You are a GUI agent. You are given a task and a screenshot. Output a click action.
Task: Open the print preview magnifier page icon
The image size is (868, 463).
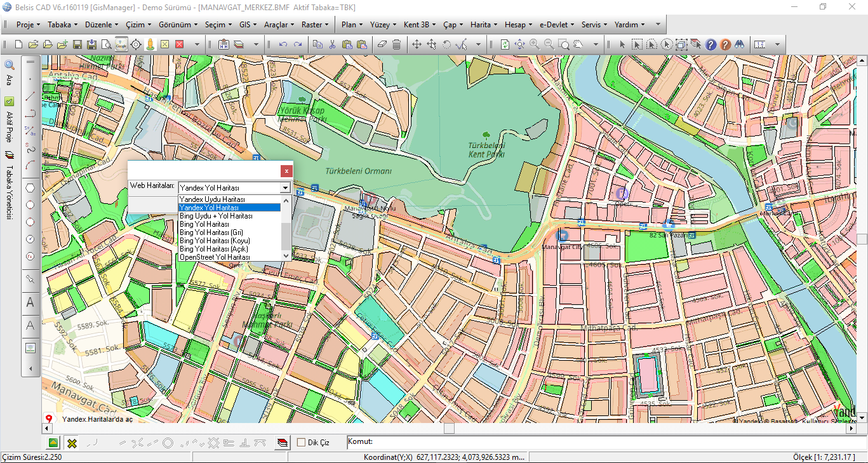[x=107, y=44]
